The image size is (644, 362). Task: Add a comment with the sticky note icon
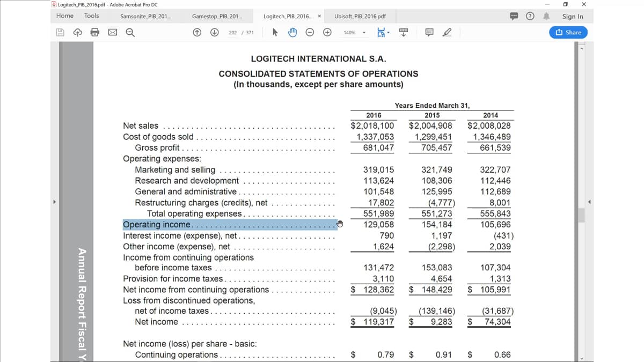pyautogui.click(x=429, y=33)
